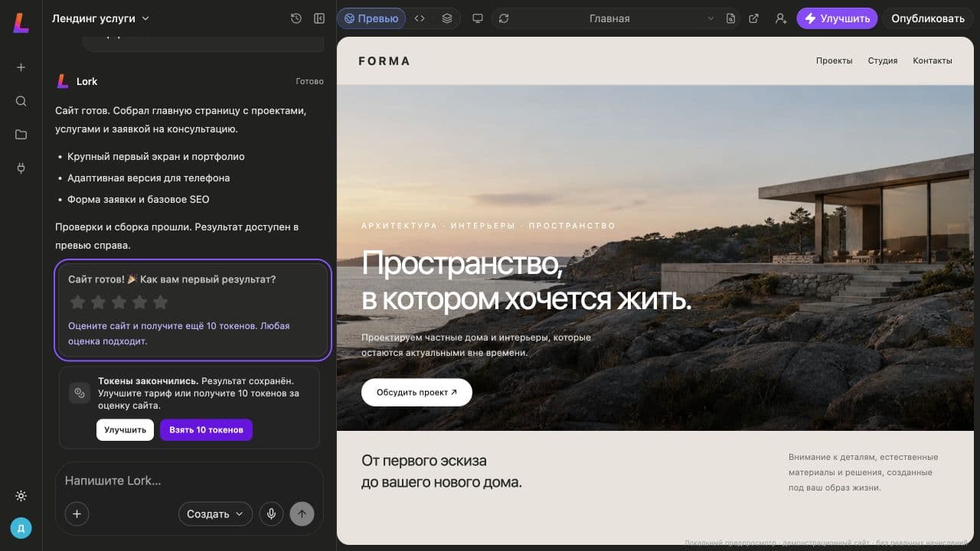Add an attachment with the plus button near the message field
The width and height of the screenshot is (980, 551).
point(77,514)
